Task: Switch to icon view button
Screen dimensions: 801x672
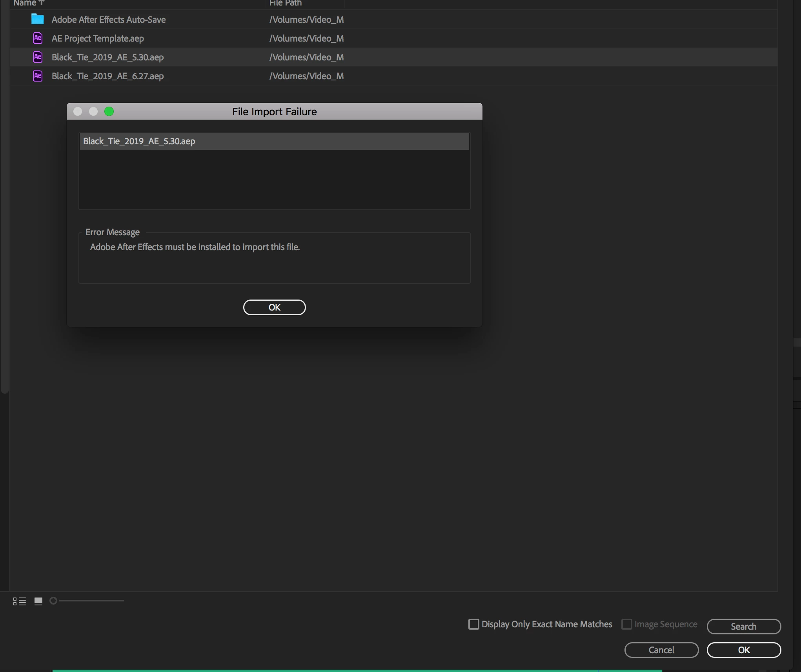Action: [38, 601]
